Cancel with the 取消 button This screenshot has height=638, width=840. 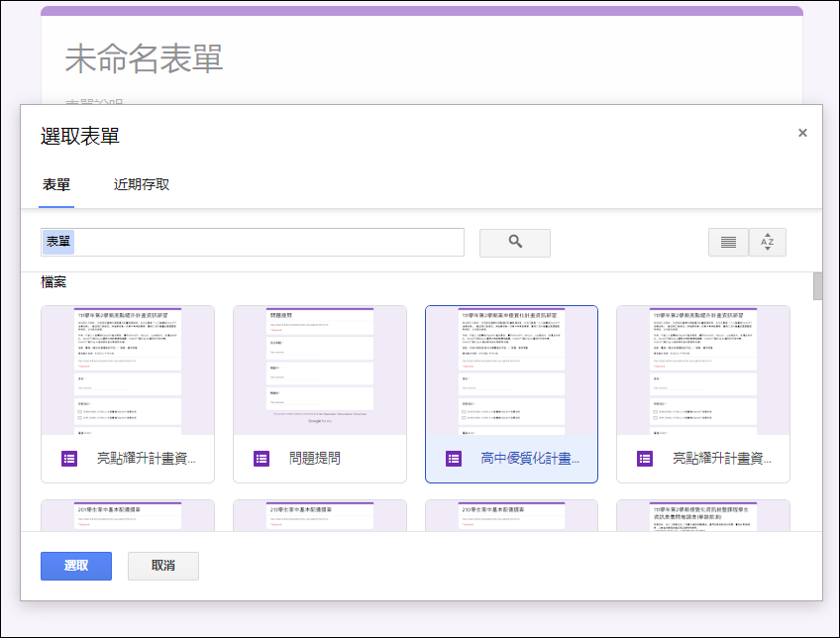point(164,566)
